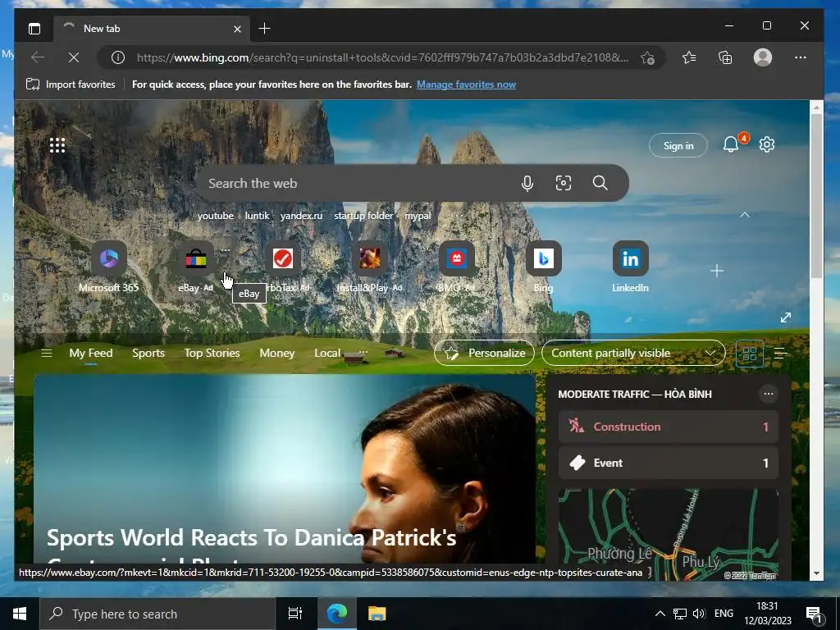Screen dimensions: 840x630
Task: Collapse the quick links section
Action: pyautogui.click(x=745, y=215)
